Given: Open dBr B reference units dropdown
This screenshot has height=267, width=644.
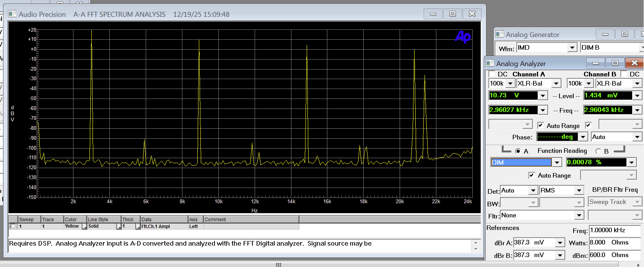Looking at the screenshot, I should 560,255.
